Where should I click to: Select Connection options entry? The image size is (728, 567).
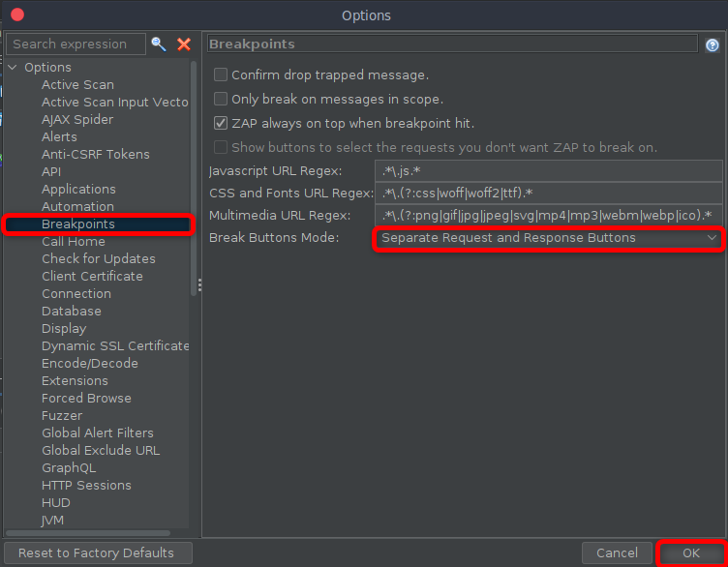(x=76, y=294)
